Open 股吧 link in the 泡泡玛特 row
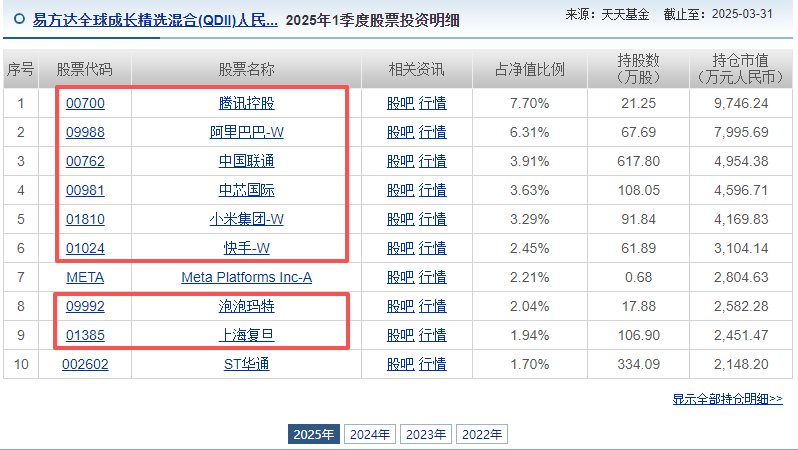 (x=401, y=306)
